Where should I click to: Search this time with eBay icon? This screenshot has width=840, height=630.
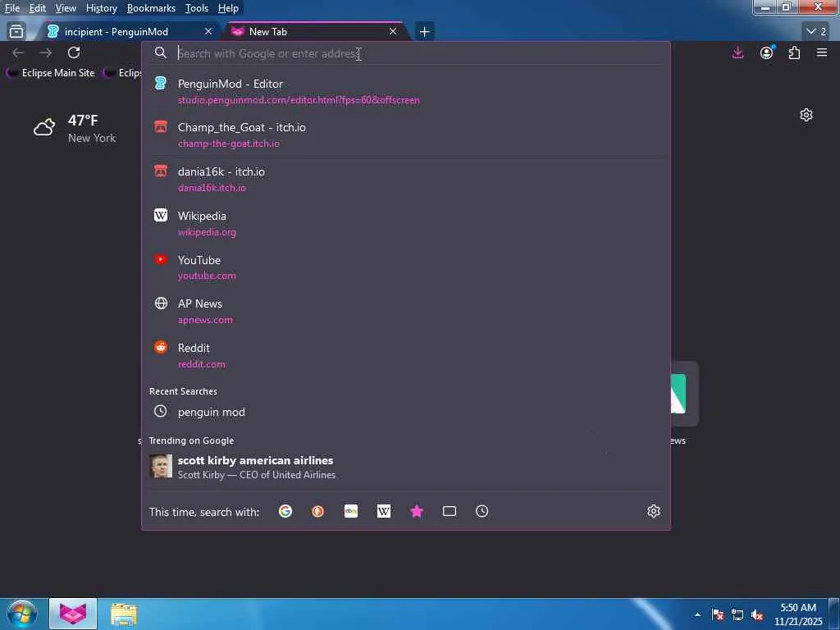coord(351,512)
